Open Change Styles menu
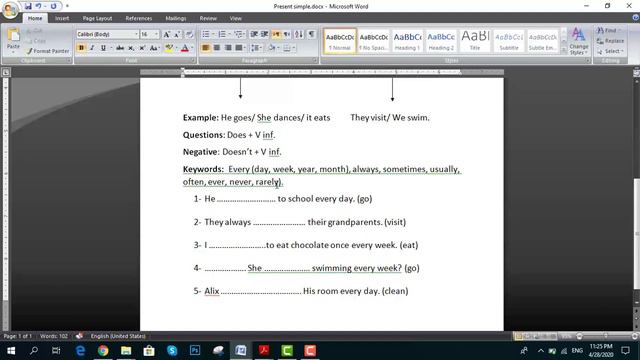The image size is (640, 360). pyautogui.click(x=579, y=41)
